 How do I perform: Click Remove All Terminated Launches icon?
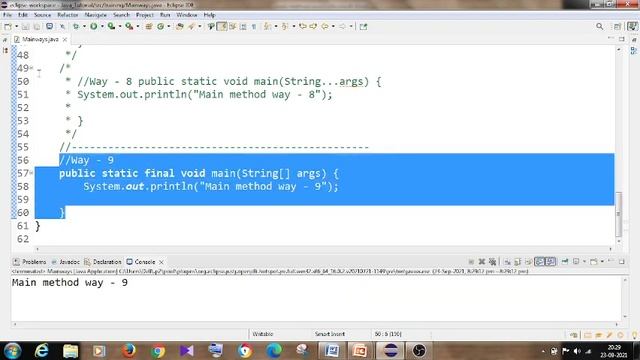pyautogui.click(x=493, y=262)
